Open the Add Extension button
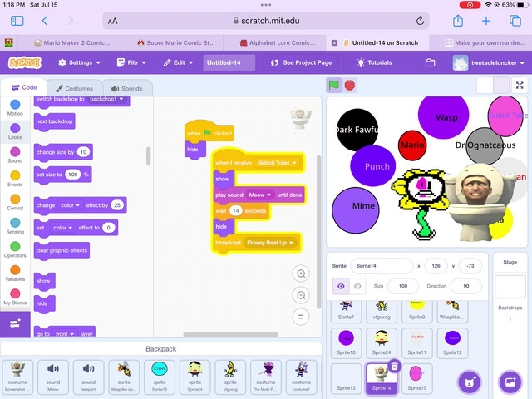The height and width of the screenshot is (399, 532). (x=15, y=324)
